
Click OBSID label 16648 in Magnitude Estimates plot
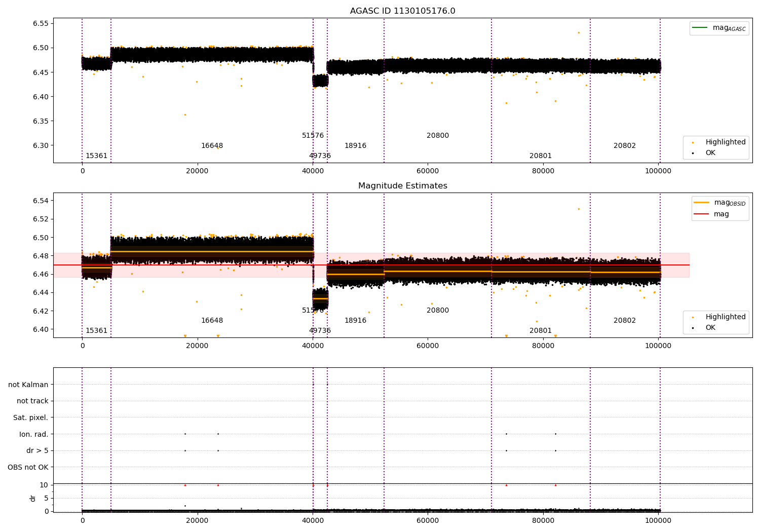[212, 321]
